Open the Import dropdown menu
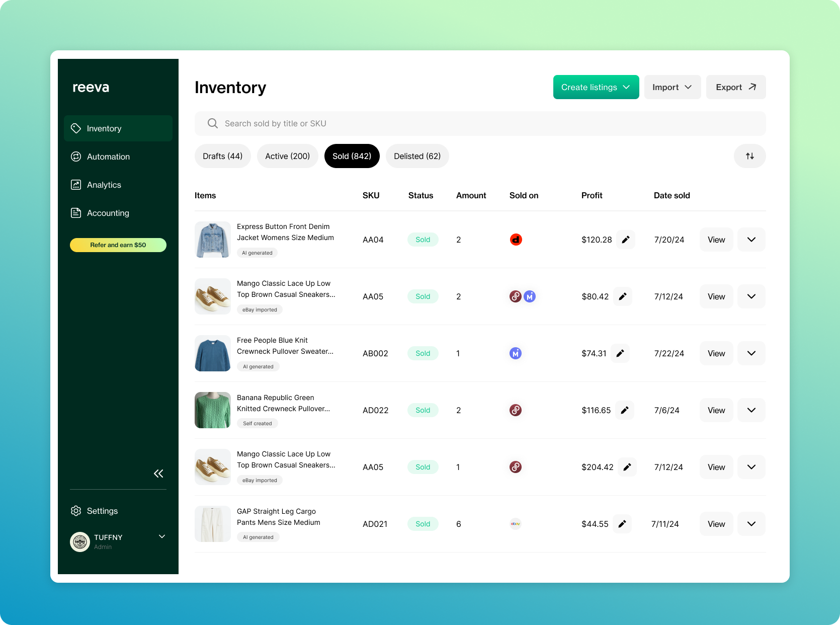This screenshot has height=625, width=840. (672, 87)
